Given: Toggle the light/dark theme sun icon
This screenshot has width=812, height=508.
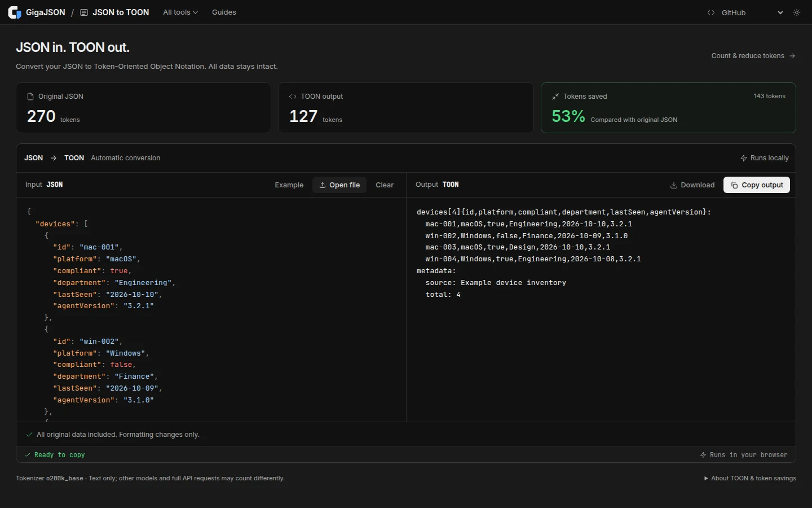Looking at the screenshot, I should (x=797, y=12).
